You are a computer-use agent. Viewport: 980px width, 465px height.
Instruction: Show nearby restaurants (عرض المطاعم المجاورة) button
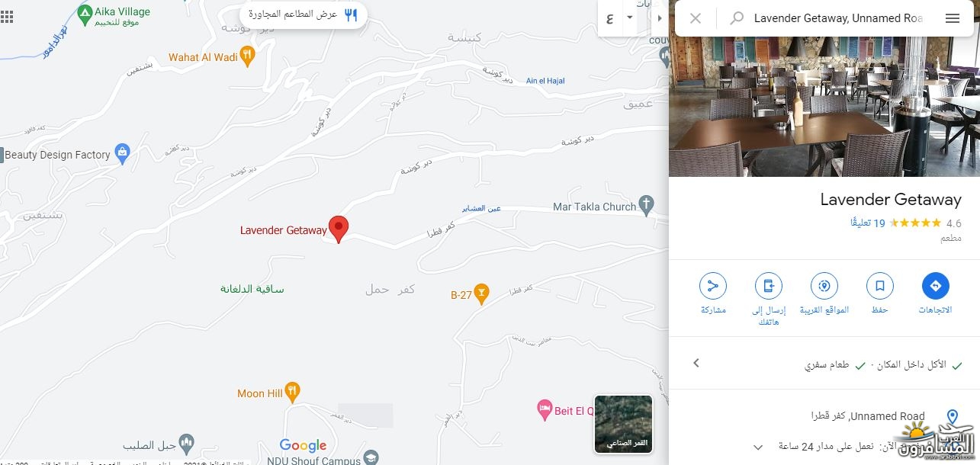pyautogui.click(x=304, y=14)
